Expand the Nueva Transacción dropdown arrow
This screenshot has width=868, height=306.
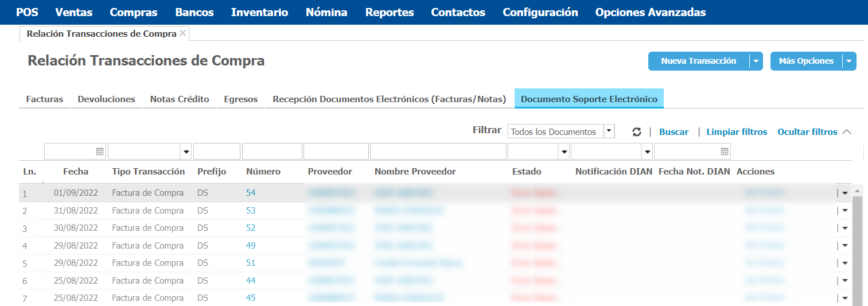tap(756, 61)
